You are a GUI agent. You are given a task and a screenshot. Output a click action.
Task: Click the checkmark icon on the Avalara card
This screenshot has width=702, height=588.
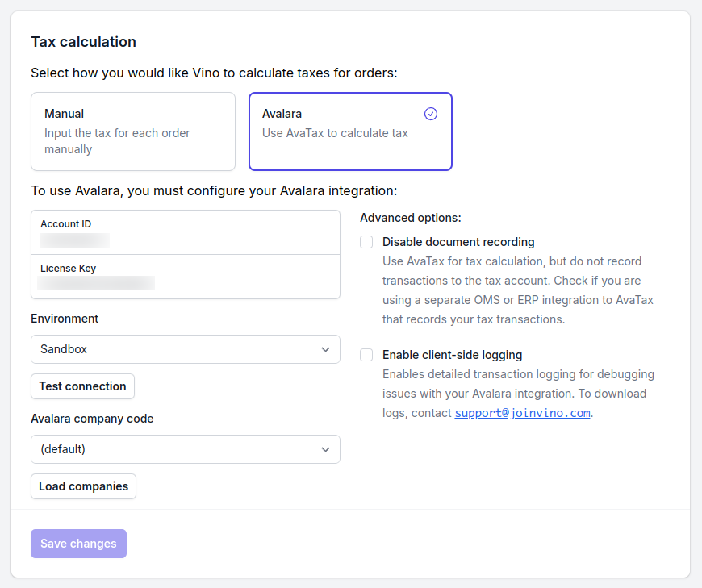[431, 114]
